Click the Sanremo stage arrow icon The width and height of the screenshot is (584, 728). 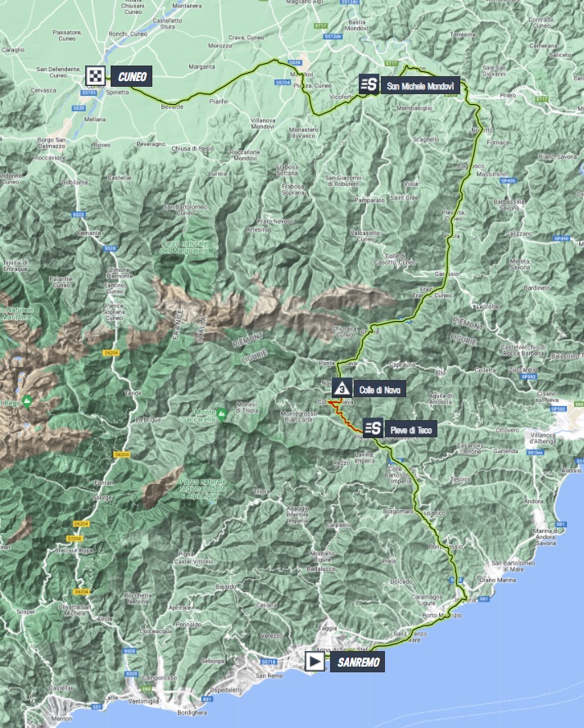click(314, 662)
